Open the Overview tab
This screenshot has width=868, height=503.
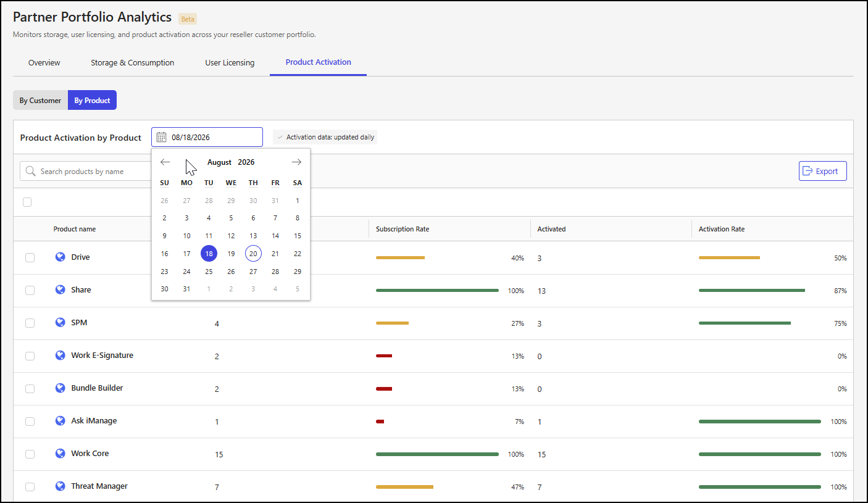point(44,62)
